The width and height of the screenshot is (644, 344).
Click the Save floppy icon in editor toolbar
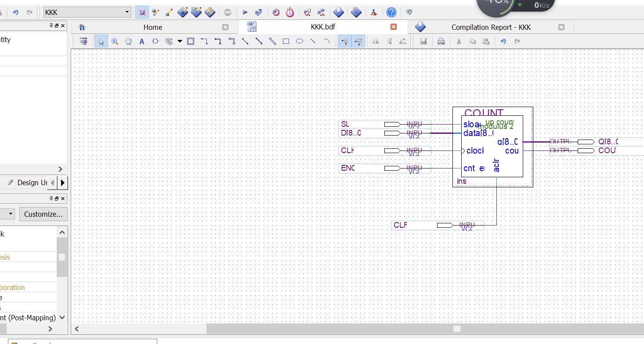(x=423, y=41)
